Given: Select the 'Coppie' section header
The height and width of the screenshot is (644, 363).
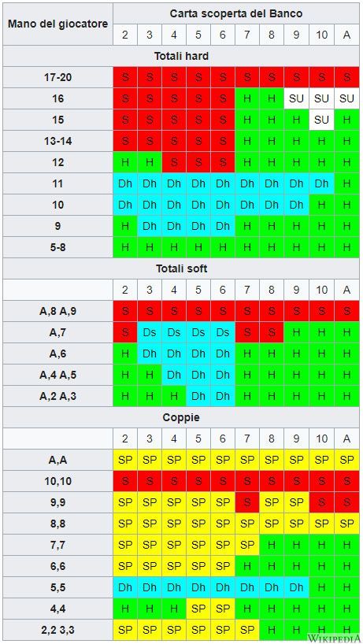Looking at the screenshot, I should point(181,417).
